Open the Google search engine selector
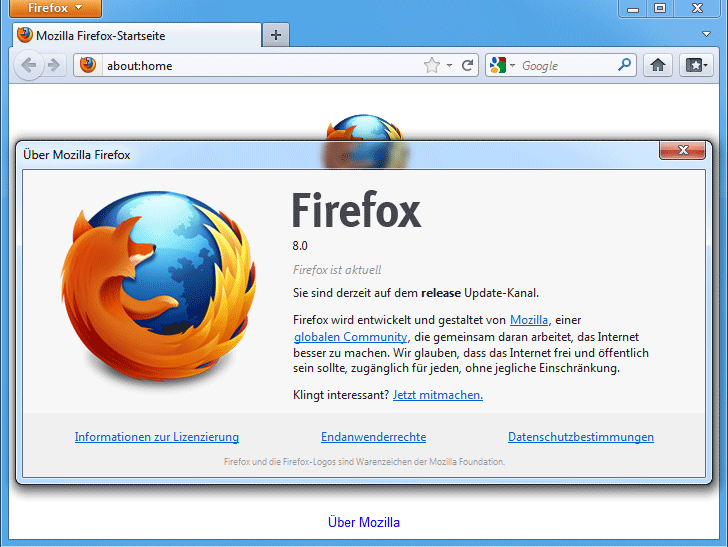 [x=502, y=65]
